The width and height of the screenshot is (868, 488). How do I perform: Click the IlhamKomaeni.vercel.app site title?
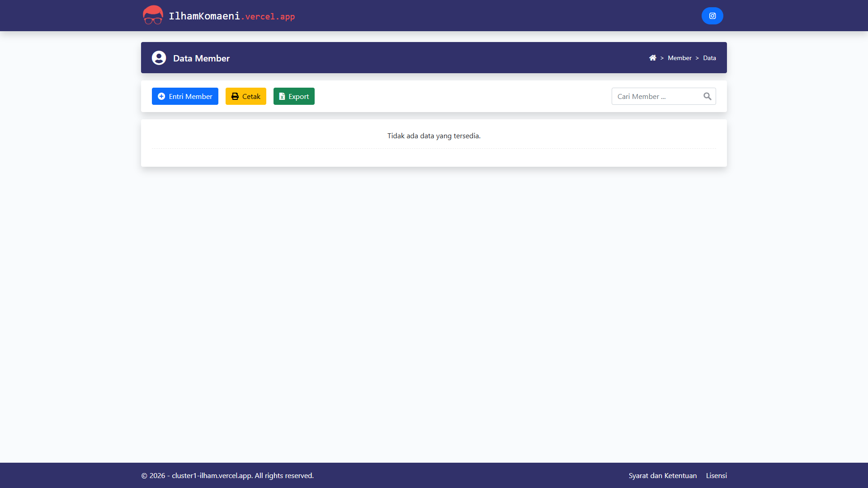231,16
